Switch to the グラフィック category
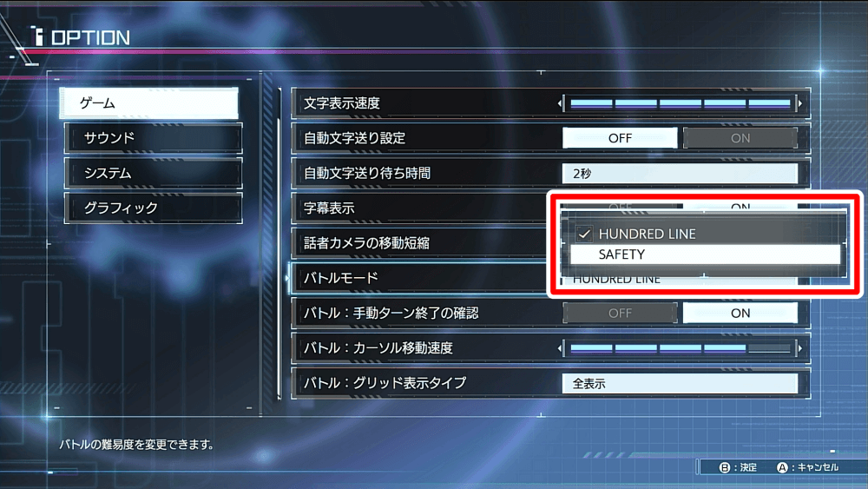The height and width of the screenshot is (489, 868). click(154, 208)
